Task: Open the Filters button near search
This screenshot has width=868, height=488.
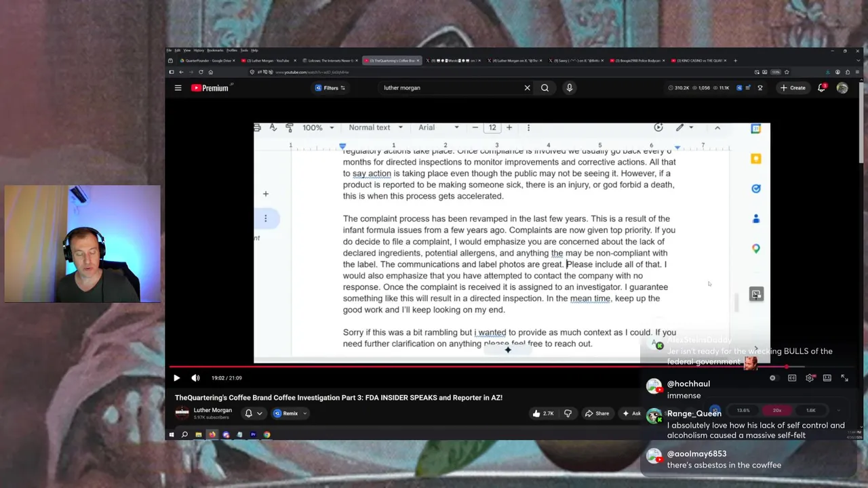Action: [x=330, y=87]
